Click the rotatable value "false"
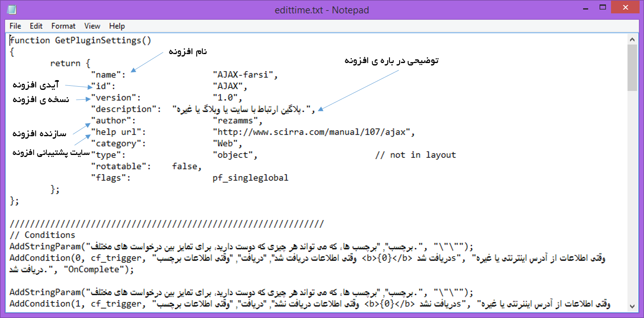 click(187, 166)
